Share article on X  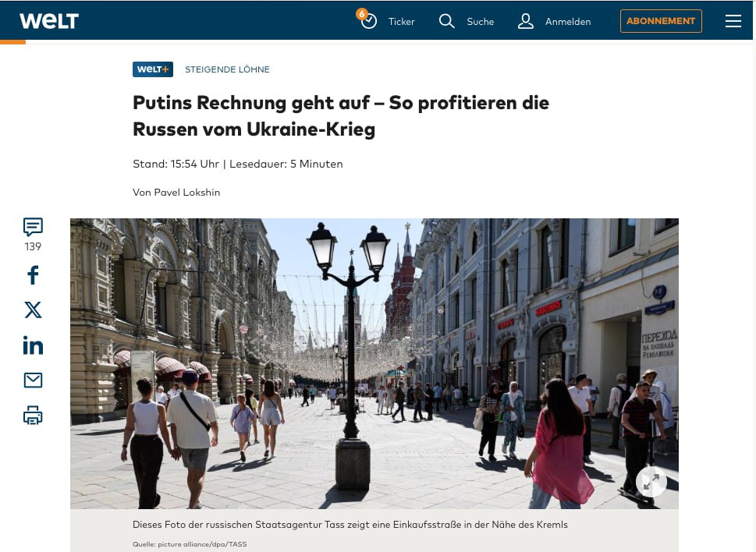coord(33,310)
